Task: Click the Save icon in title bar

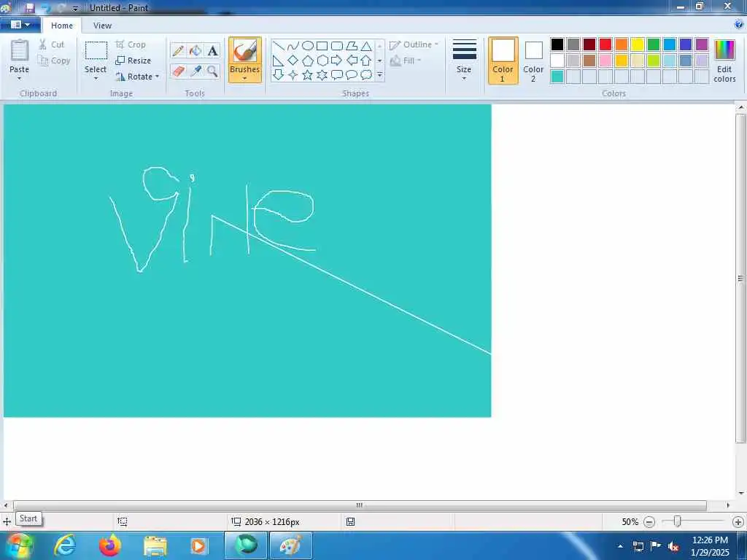Action: pyautogui.click(x=29, y=7)
